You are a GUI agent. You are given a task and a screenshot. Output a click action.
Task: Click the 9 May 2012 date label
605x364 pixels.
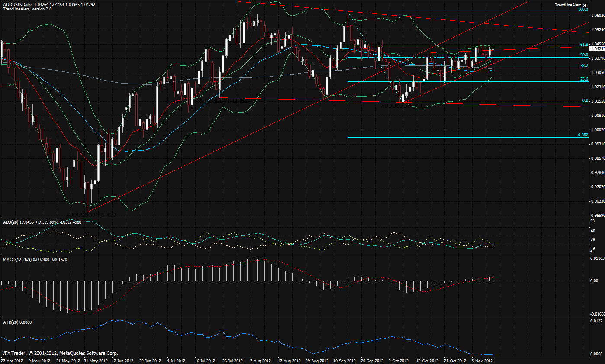tap(39, 360)
